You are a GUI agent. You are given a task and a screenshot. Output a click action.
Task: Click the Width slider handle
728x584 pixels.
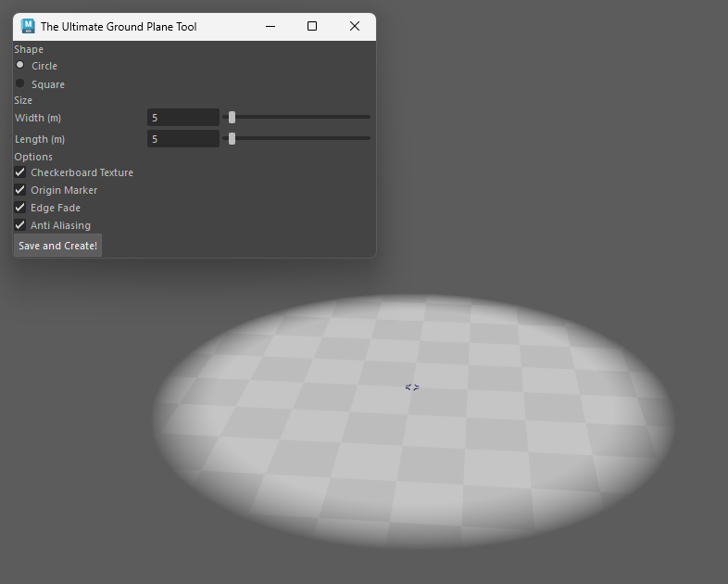232,118
